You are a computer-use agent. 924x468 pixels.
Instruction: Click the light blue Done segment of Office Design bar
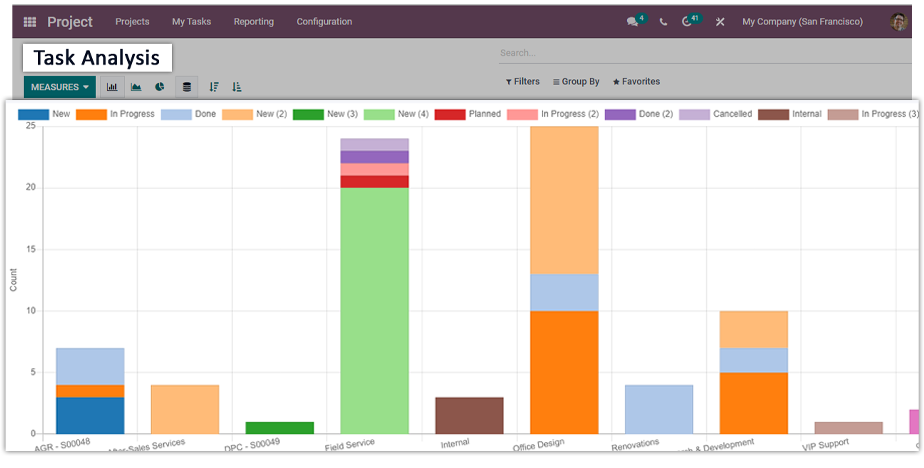coord(565,292)
